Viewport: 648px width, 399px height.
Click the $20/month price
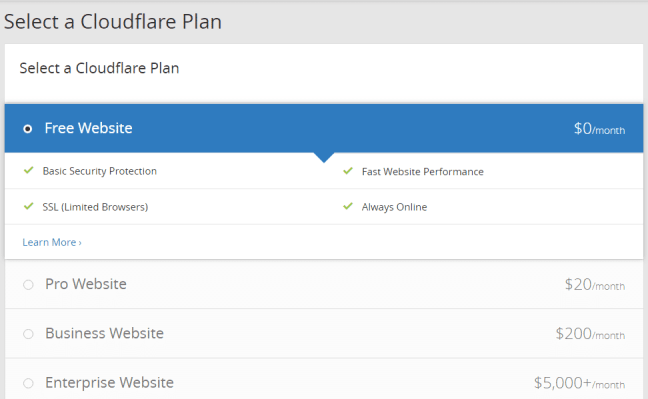[x=595, y=285]
